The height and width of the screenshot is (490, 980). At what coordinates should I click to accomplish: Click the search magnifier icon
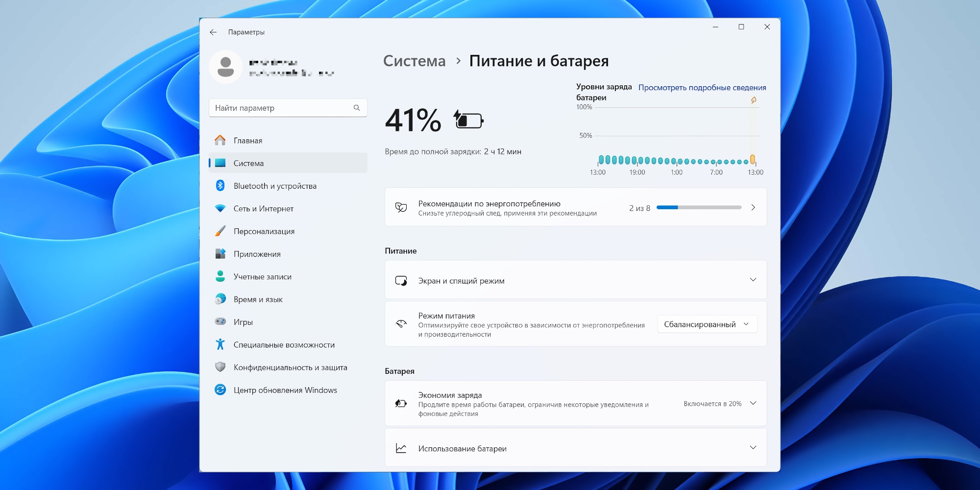click(357, 108)
